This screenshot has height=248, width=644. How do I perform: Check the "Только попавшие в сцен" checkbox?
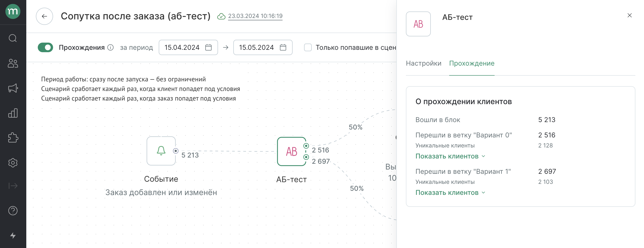[x=308, y=47]
